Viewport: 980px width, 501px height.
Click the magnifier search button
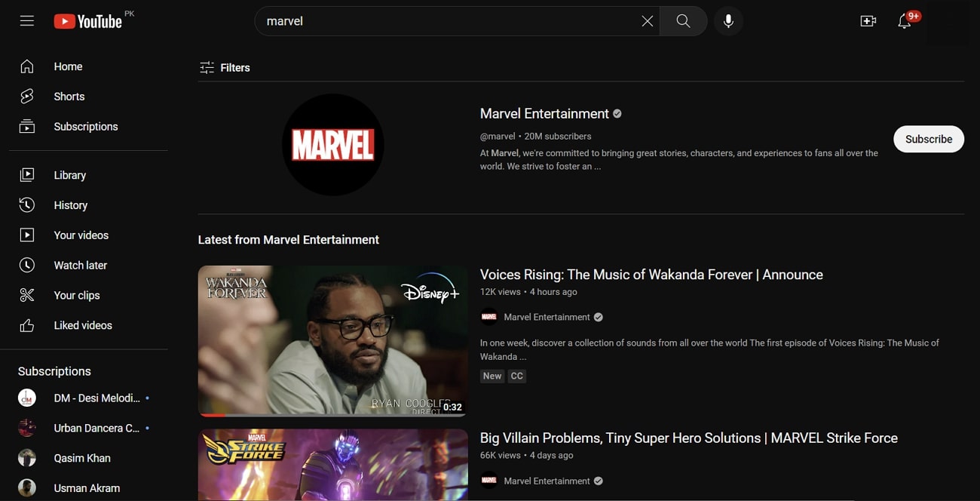683,21
